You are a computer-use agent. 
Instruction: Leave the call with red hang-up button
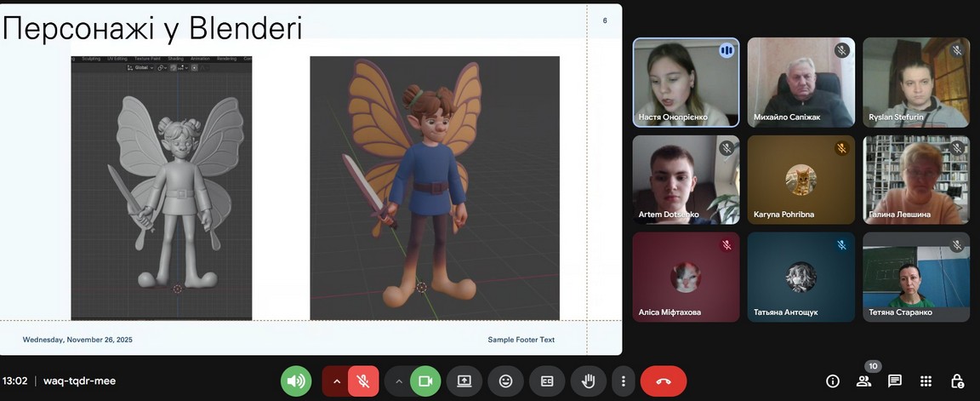tap(664, 381)
